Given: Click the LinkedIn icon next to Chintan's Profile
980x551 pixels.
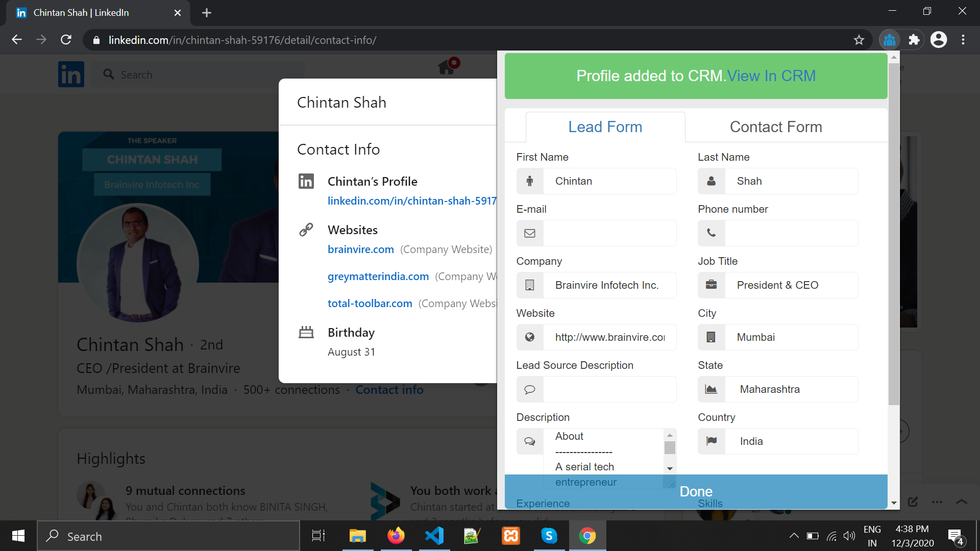Looking at the screenshot, I should [306, 181].
